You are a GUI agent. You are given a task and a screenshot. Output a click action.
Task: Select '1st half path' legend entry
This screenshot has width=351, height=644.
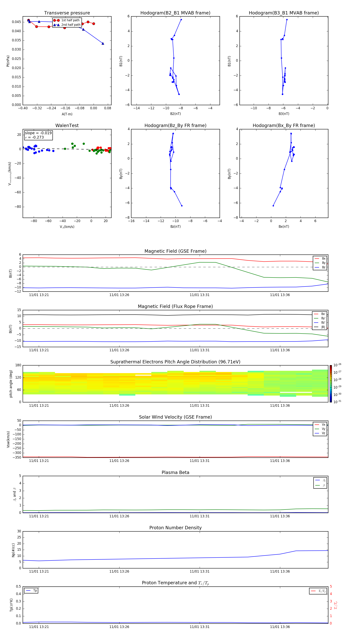tap(66, 20)
